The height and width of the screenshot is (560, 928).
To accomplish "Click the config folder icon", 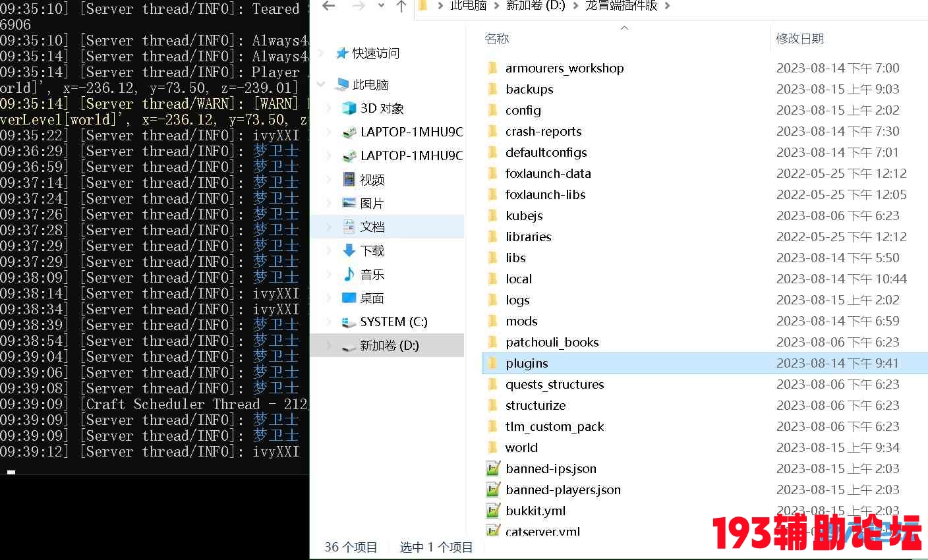I will point(492,110).
